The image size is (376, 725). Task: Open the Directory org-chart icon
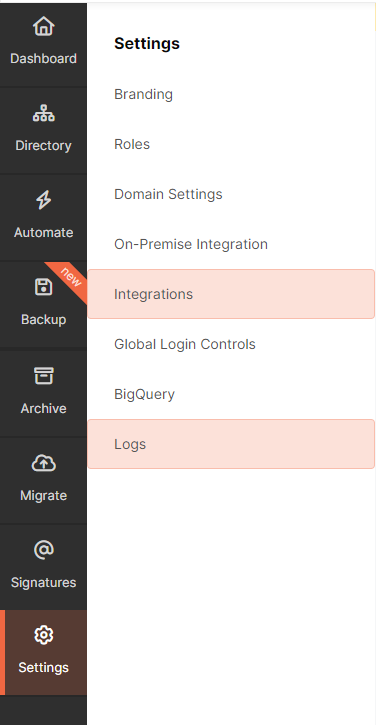[43, 113]
